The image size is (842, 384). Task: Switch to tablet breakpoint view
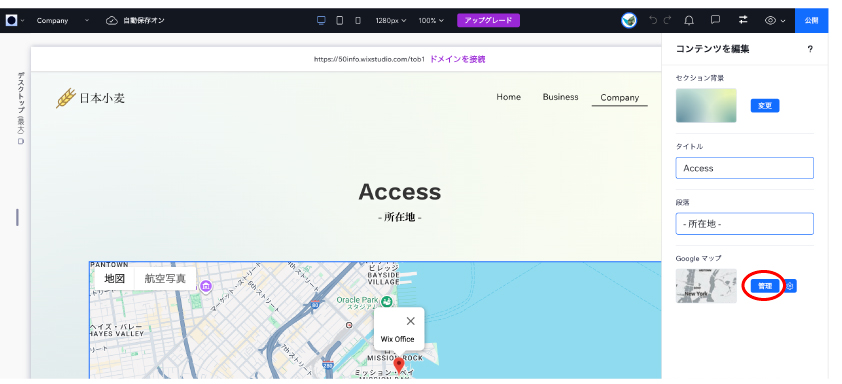339,20
